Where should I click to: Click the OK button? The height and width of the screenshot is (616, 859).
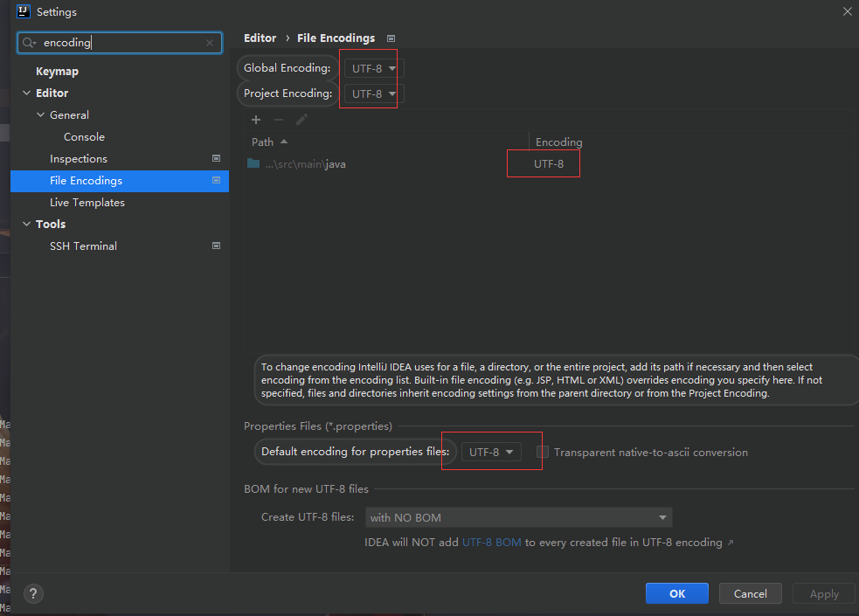click(677, 593)
